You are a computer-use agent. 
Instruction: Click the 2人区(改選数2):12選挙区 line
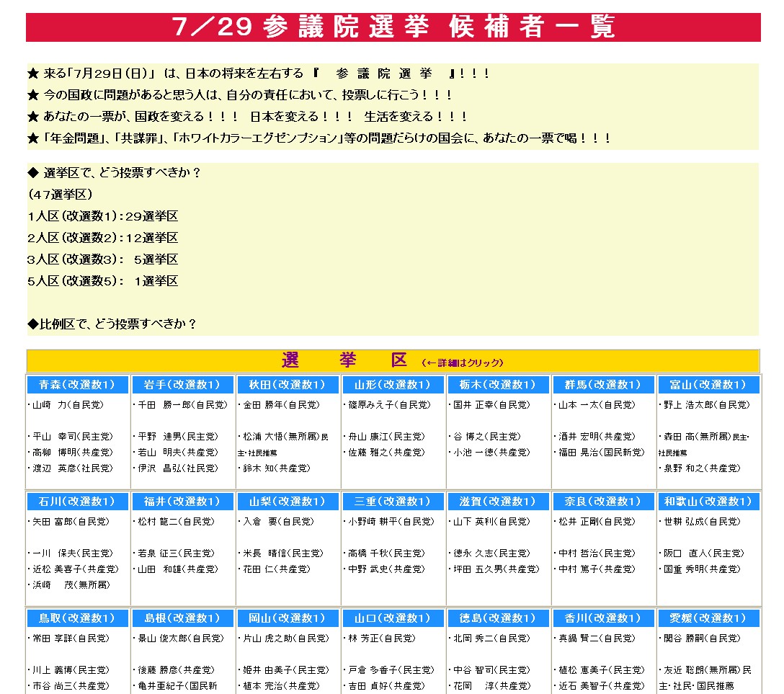(x=102, y=238)
